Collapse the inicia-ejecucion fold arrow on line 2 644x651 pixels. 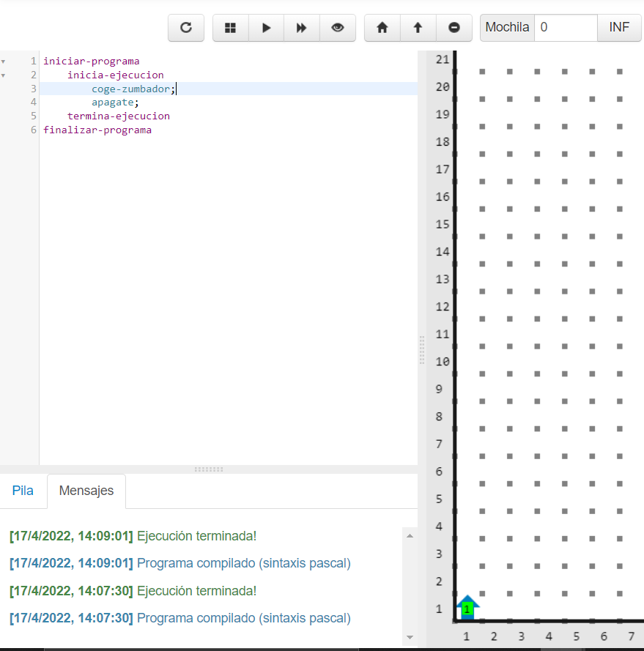click(4, 75)
